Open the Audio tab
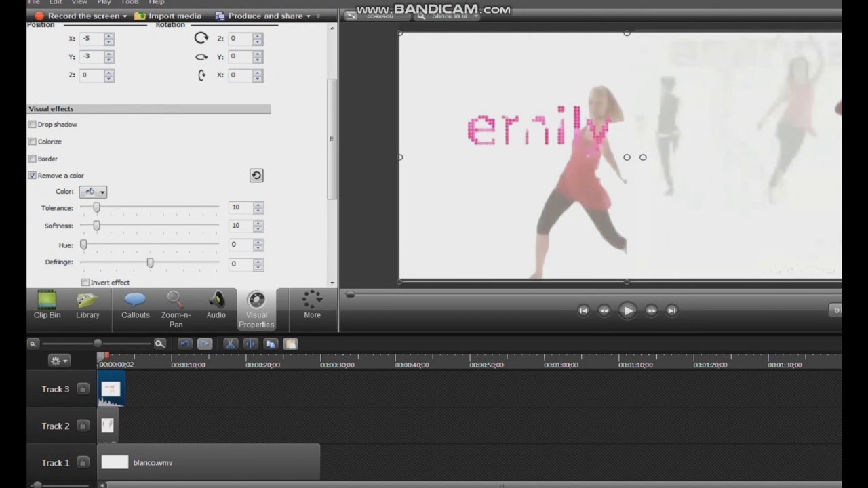 point(216,304)
